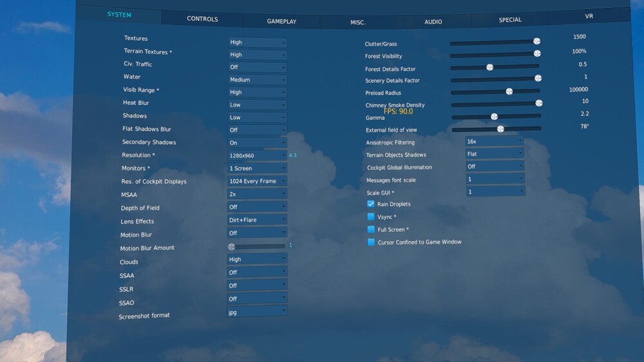Expand the Lens Effects dropdown

[x=257, y=220]
